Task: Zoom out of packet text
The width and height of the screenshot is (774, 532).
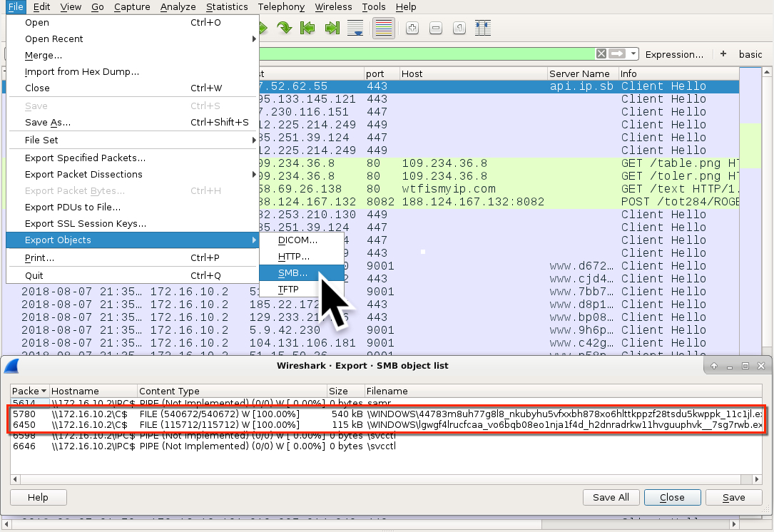Action: 436,28
